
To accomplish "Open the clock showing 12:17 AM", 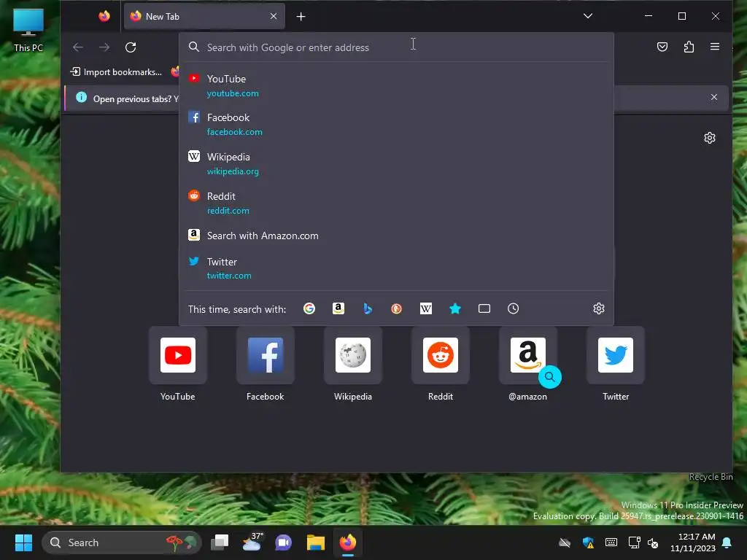I will [693, 542].
